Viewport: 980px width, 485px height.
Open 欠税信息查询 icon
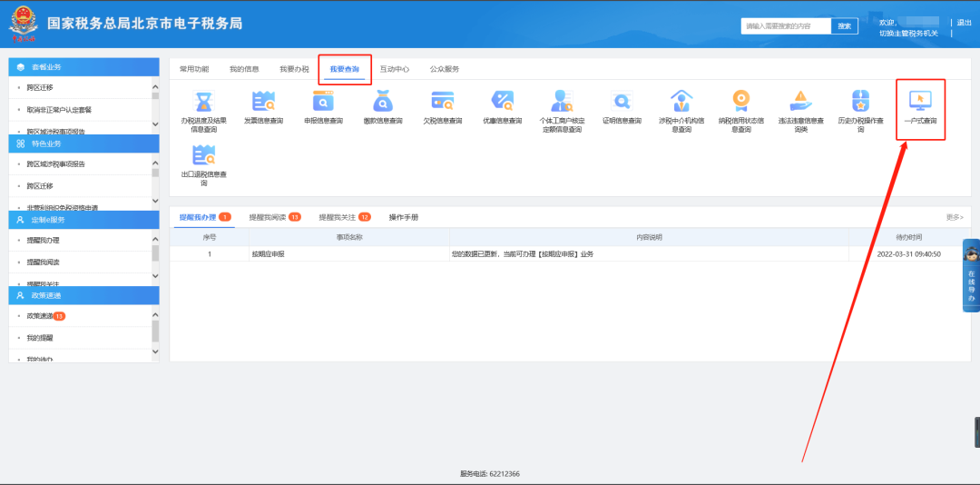tap(443, 101)
